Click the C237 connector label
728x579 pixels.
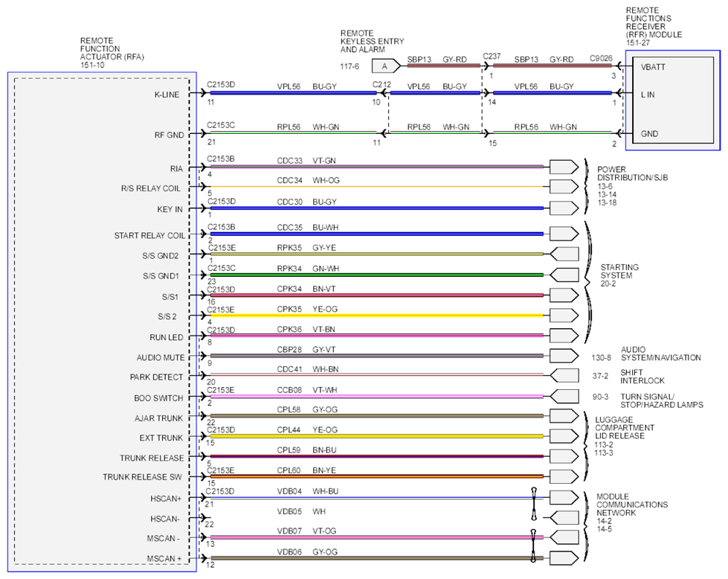[492, 57]
